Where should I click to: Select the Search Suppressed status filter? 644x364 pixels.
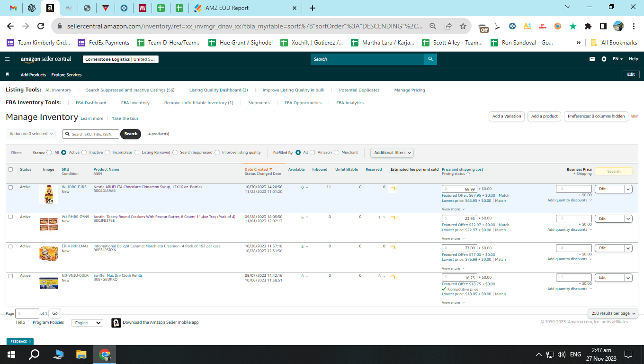[x=175, y=153]
